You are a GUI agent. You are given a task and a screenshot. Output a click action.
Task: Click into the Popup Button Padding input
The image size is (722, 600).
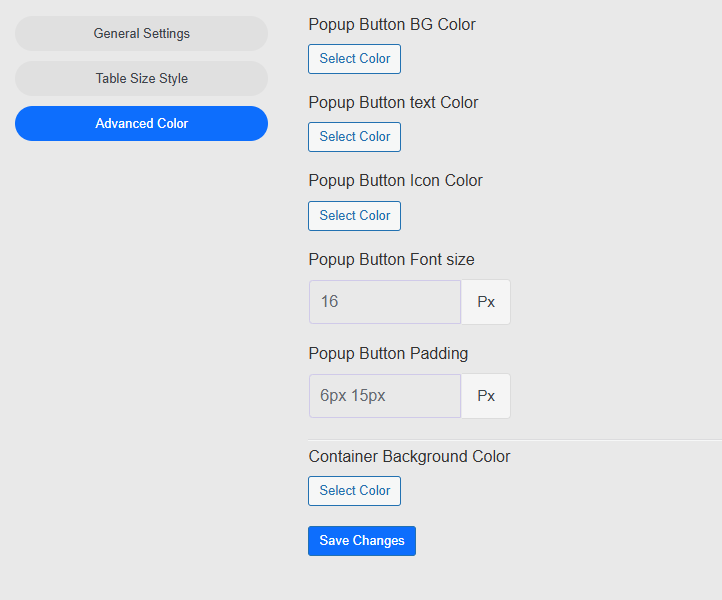385,396
